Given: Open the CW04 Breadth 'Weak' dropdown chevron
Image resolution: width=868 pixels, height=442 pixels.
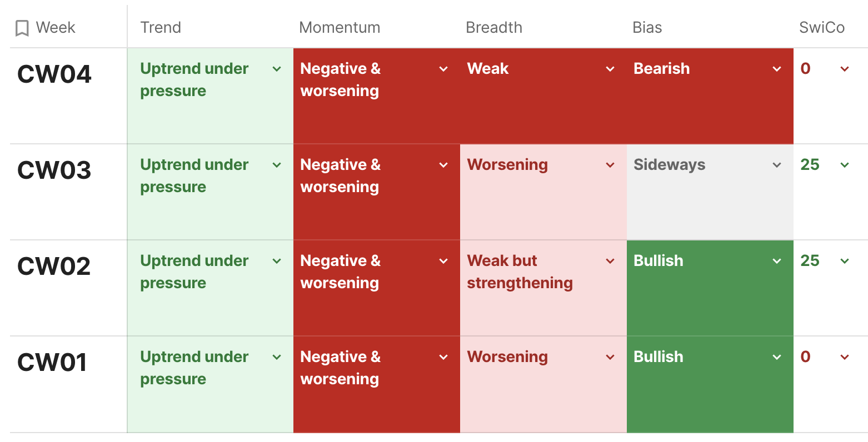Looking at the screenshot, I should tap(610, 69).
